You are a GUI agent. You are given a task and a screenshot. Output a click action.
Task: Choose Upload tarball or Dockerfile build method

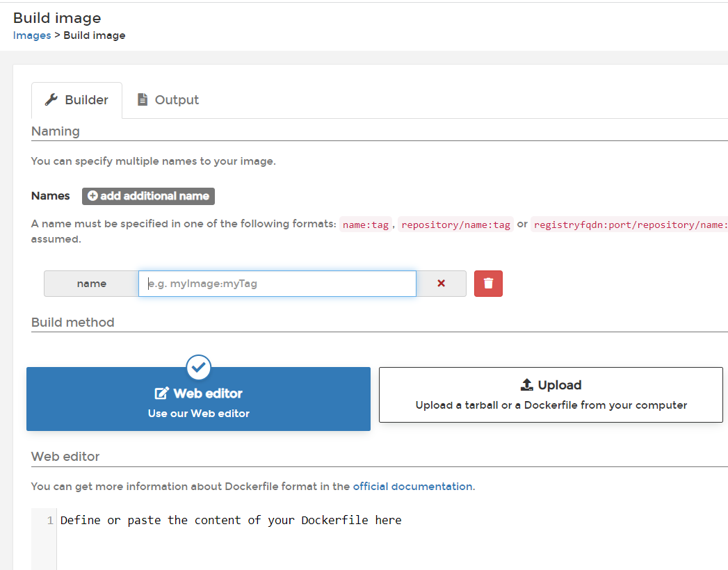coord(551,395)
